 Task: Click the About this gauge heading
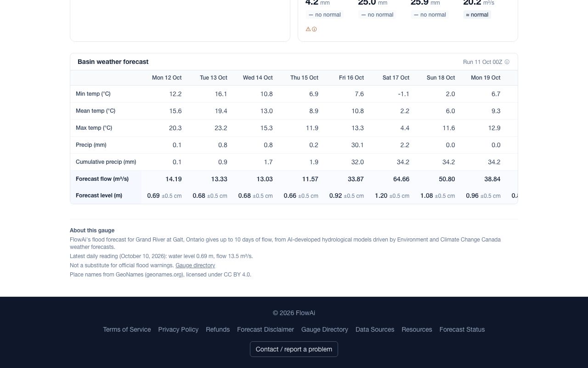[x=92, y=230]
